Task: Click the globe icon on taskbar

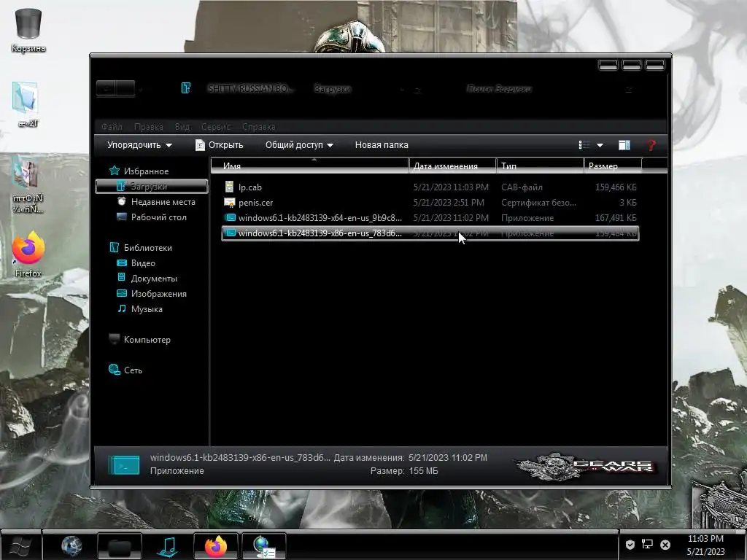Action: pyautogui.click(x=71, y=545)
